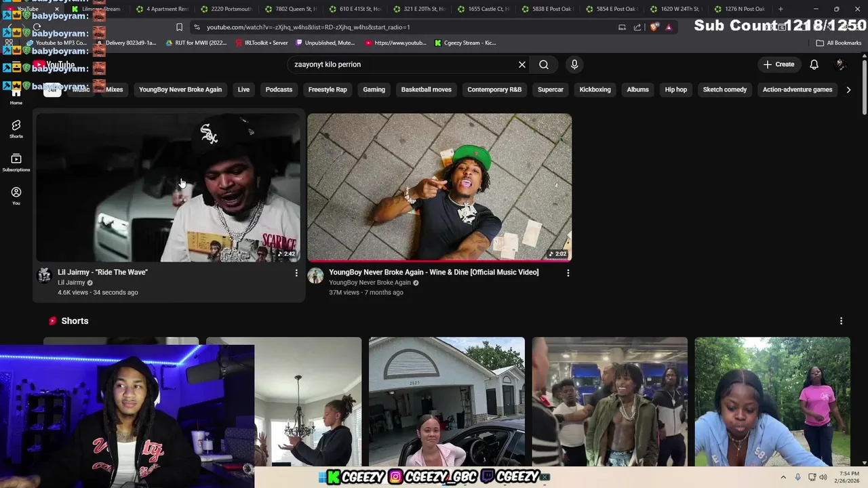
Task: Open the Brave Rewards triangle icon
Action: [669, 27]
